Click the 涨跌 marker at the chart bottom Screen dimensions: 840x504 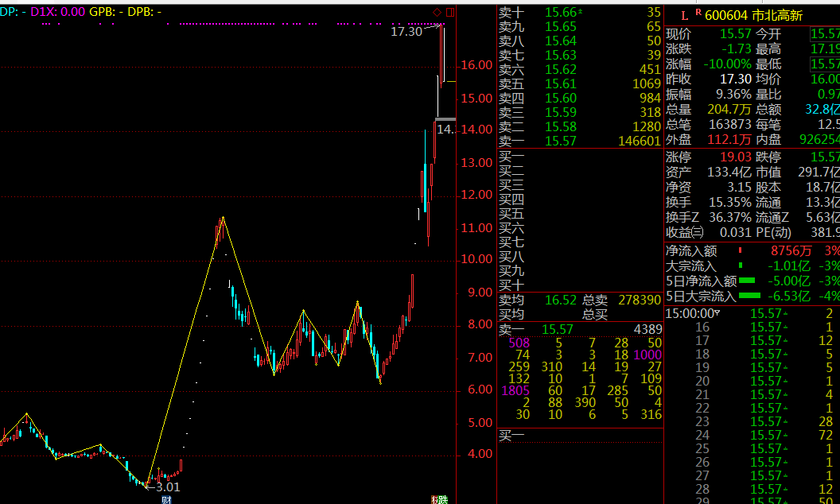pyautogui.click(x=440, y=500)
